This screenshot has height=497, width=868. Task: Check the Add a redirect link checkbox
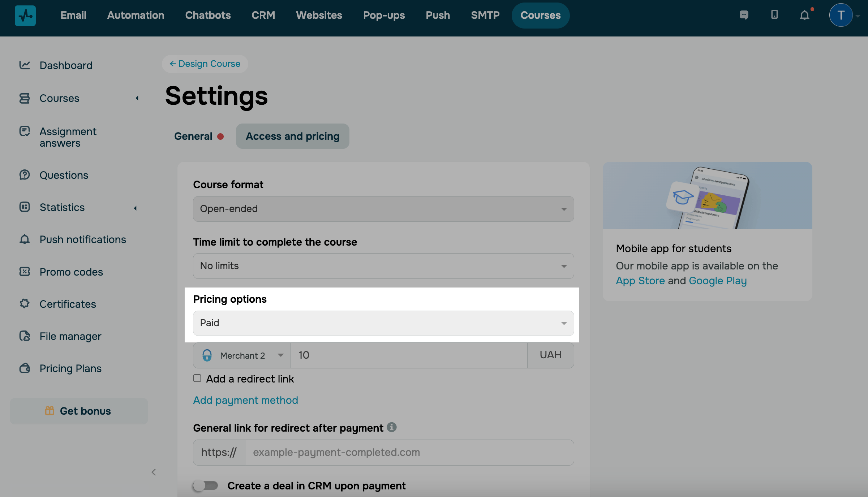[x=197, y=378]
